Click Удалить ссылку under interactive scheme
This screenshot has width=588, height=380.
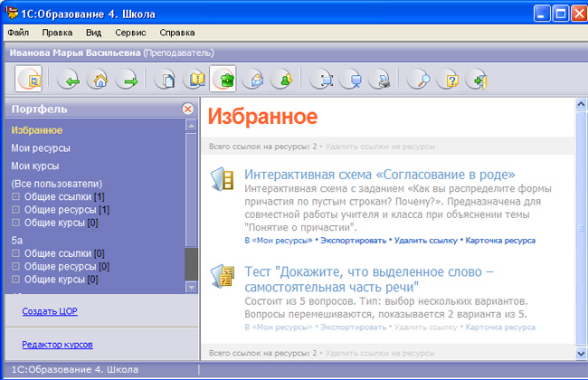pos(426,241)
